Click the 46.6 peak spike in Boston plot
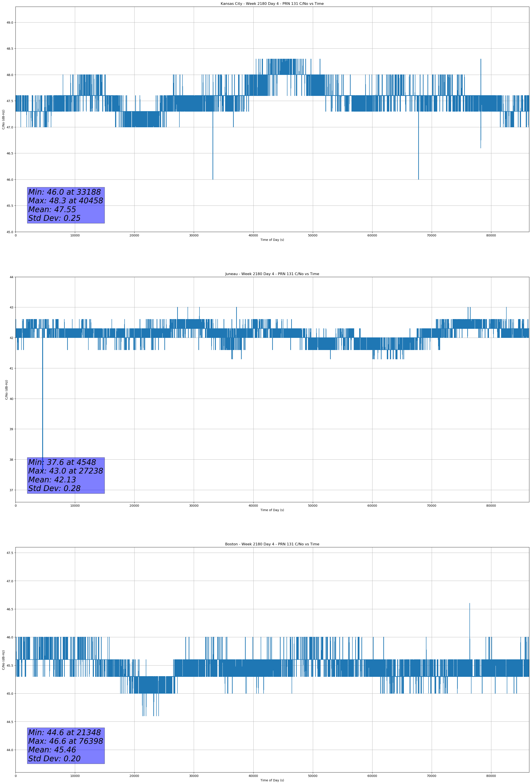The height and width of the screenshot is (784, 532). [x=470, y=607]
